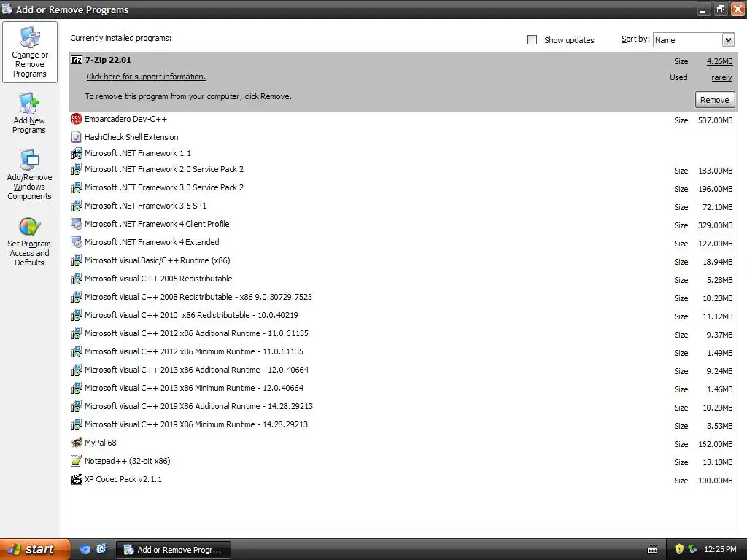Screen dimensions: 747x560
Task: Click the 507.00MB size value
Action: click(x=715, y=120)
